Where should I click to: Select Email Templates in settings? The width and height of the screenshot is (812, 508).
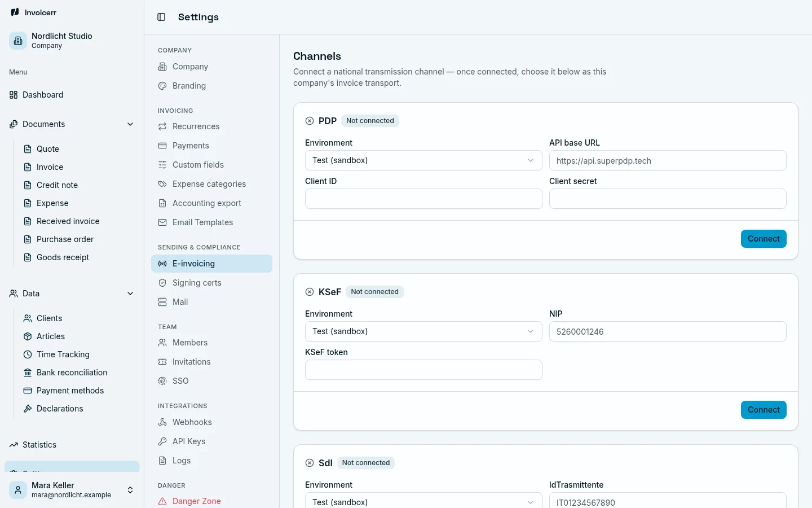[211, 222]
